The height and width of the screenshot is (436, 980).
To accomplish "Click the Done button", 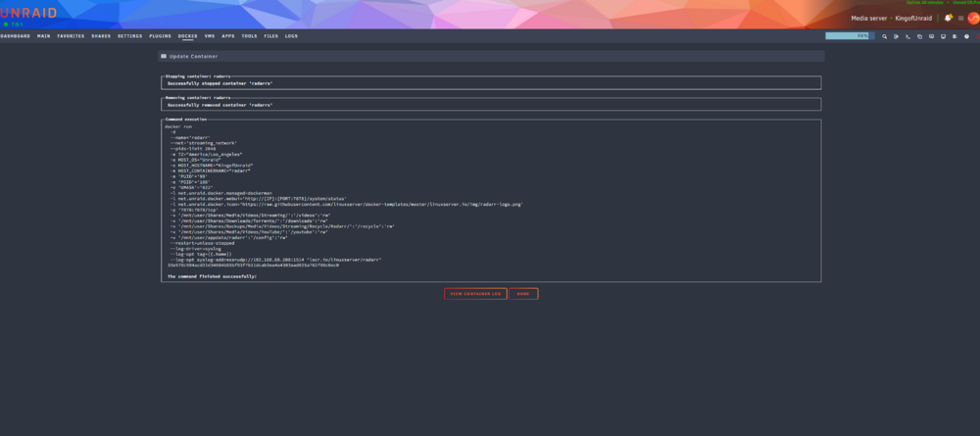I will [523, 294].
